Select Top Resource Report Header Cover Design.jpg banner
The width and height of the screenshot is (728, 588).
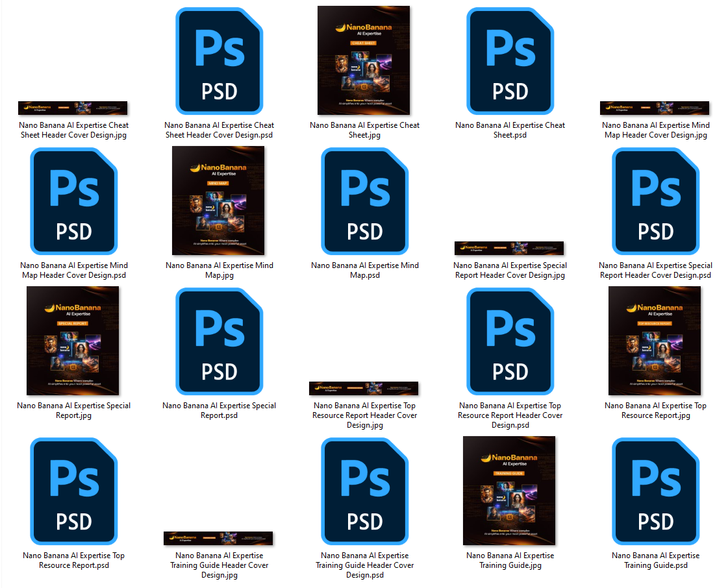point(364,388)
